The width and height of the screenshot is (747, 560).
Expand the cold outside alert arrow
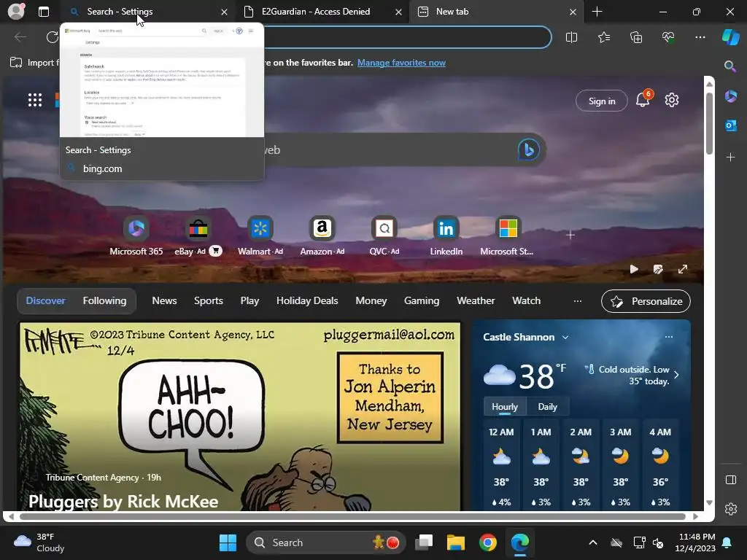(x=676, y=375)
